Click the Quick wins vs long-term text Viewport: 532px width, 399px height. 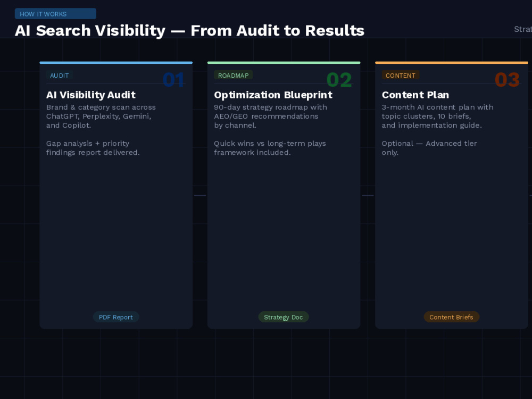pos(270,148)
